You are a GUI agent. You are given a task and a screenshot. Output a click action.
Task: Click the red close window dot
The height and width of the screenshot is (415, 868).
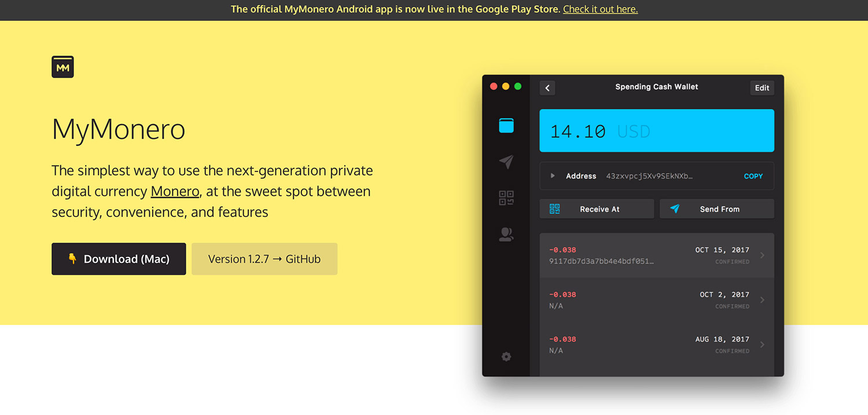[x=494, y=86]
